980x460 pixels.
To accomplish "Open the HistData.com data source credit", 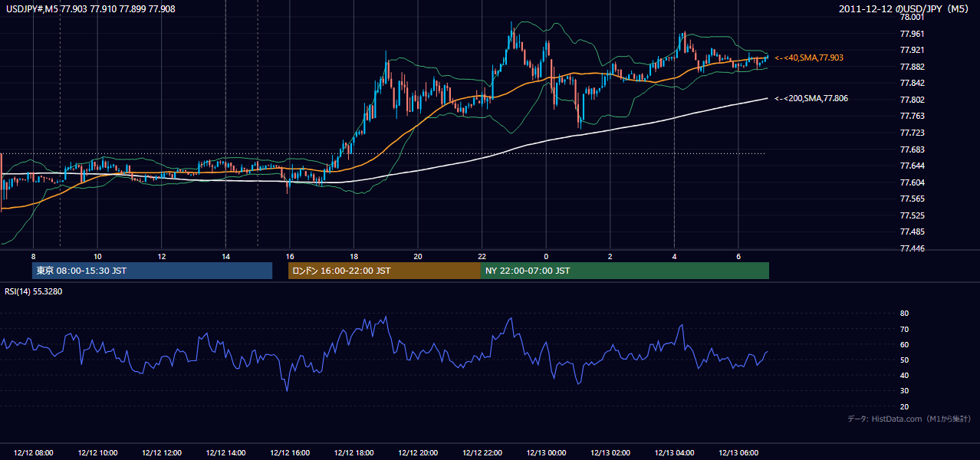I will [x=909, y=419].
